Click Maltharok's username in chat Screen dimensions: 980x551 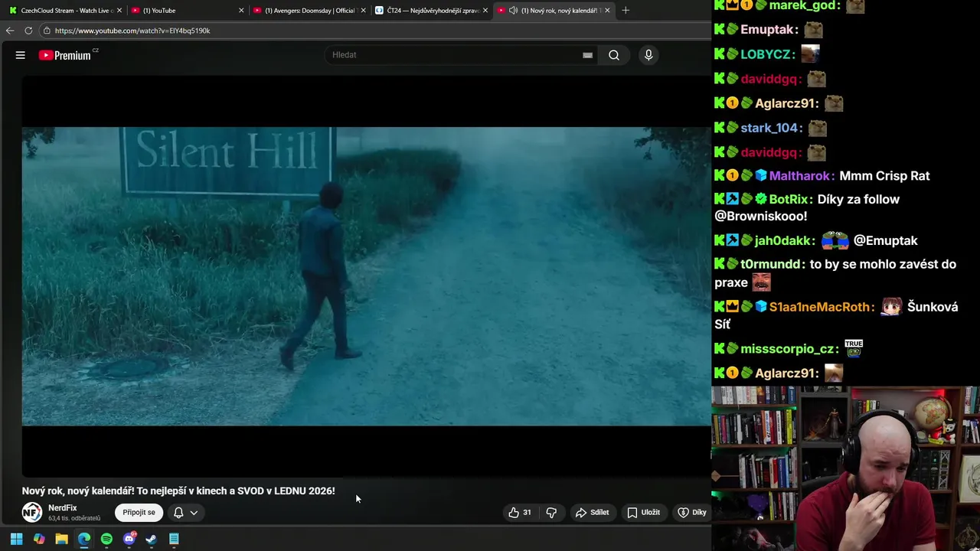[x=801, y=176]
